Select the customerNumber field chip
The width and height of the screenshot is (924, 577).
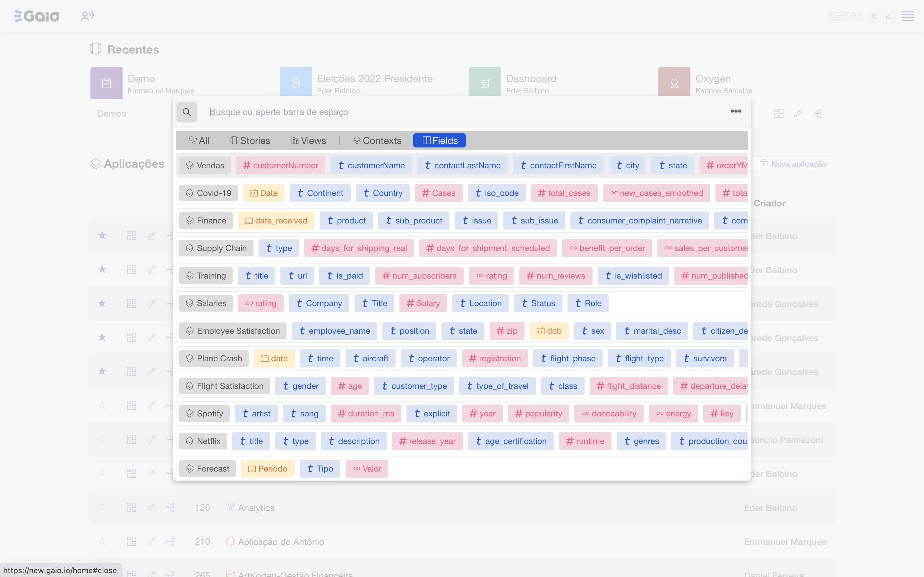(x=280, y=165)
